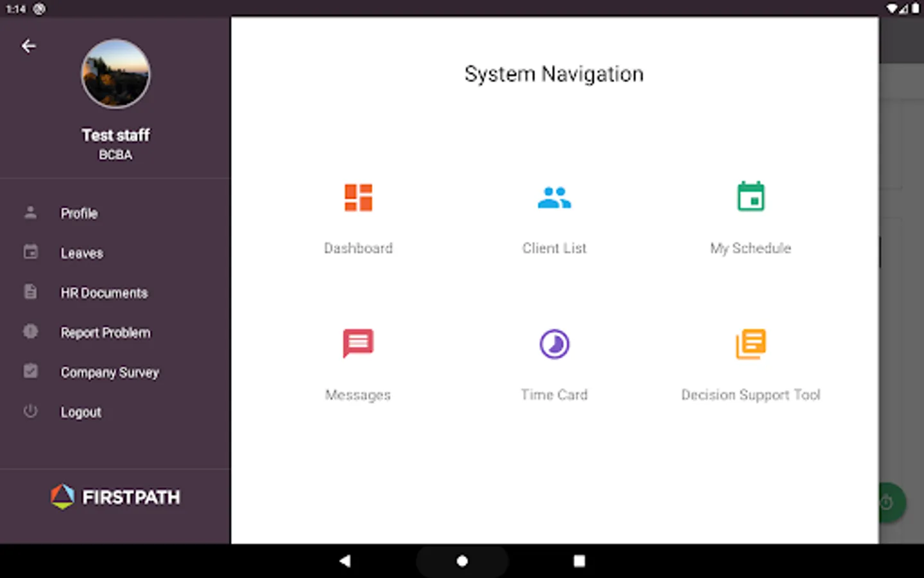Select Report Problem in the sidebar
The width and height of the screenshot is (924, 578).
click(105, 333)
